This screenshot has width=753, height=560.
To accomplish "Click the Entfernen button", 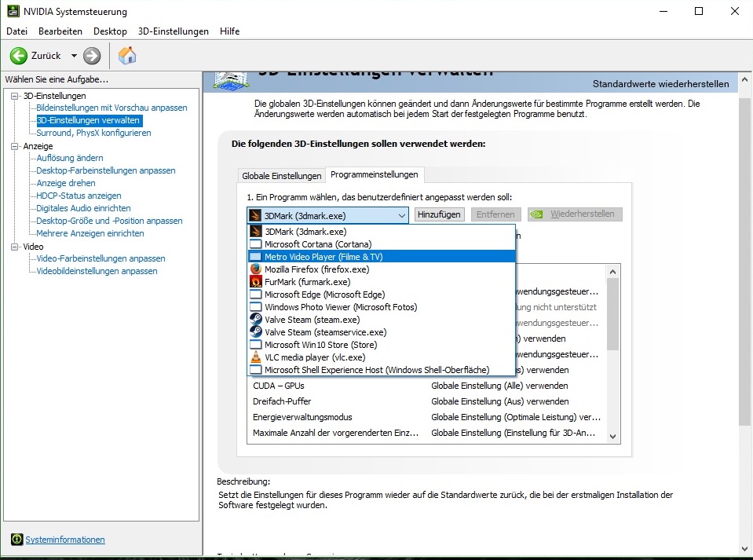I will tap(495, 214).
